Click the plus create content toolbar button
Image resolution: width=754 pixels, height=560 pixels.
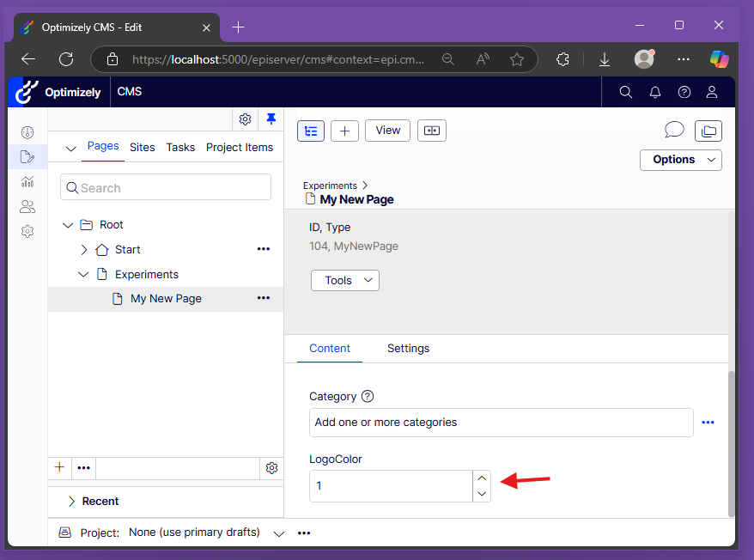pos(344,131)
